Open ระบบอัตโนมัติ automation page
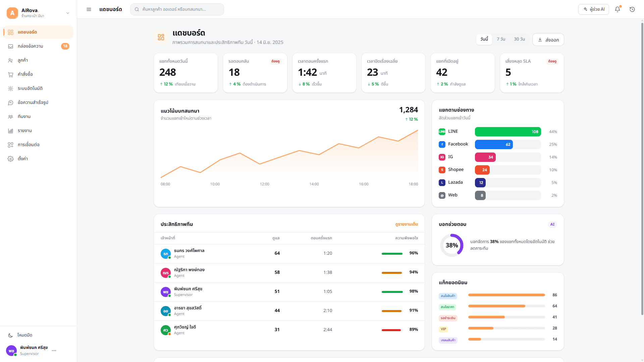Screen dimensions: 644x362 (38, 88)
